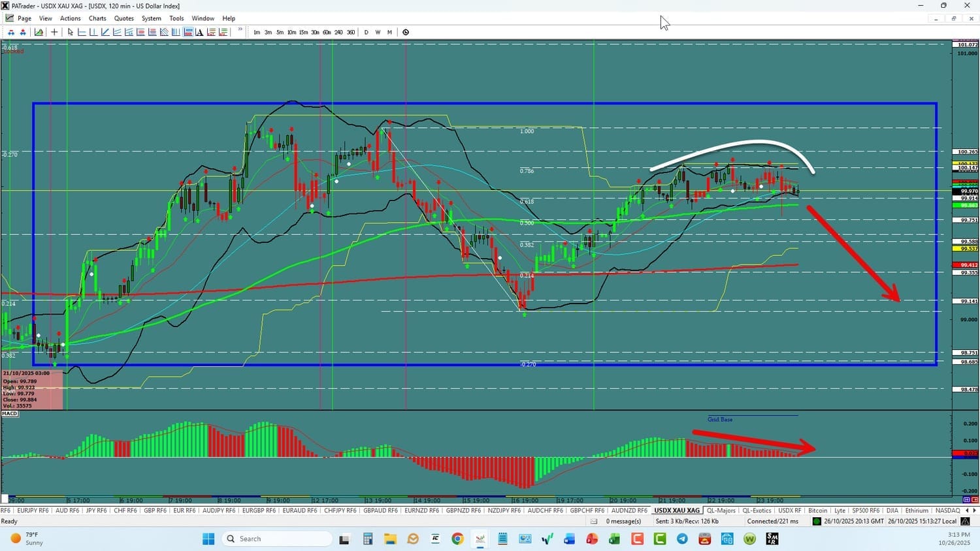Switch to the CHF RF6 tab
980x551 pixels.
[x=125, y=511]
